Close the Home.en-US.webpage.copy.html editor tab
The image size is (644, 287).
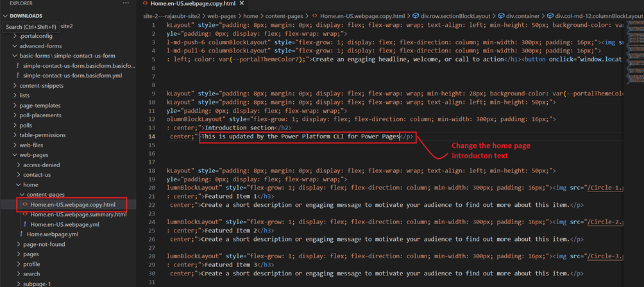[240, 4]
